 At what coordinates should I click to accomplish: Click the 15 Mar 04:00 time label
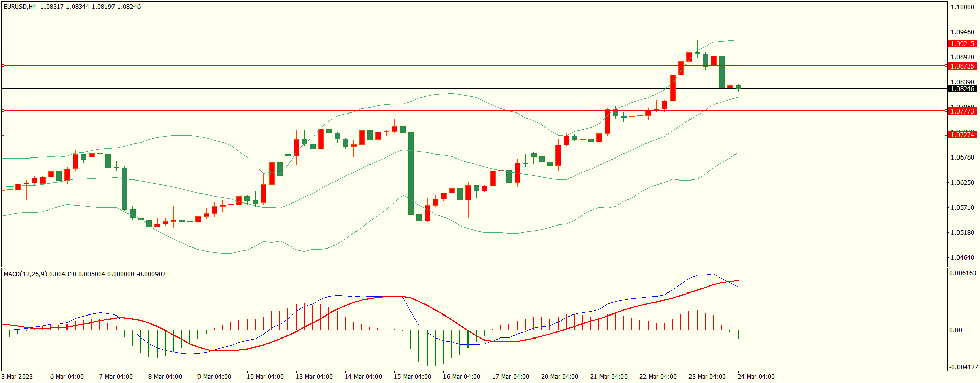coord(412,377)
